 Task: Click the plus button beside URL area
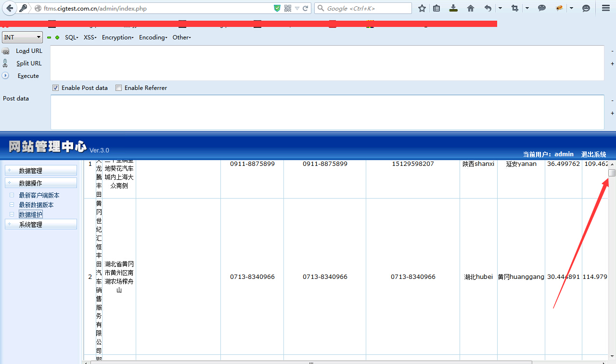[612, 63]
